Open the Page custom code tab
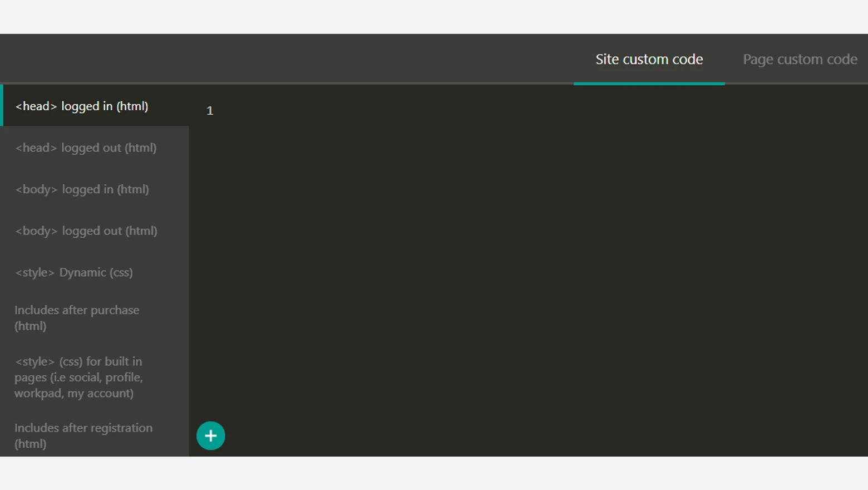Image resolution: width=868 pixels, height=490 pixels. [800, 59]
